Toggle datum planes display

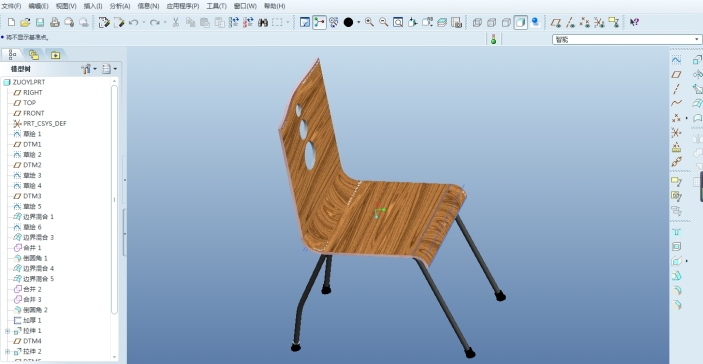556,22
